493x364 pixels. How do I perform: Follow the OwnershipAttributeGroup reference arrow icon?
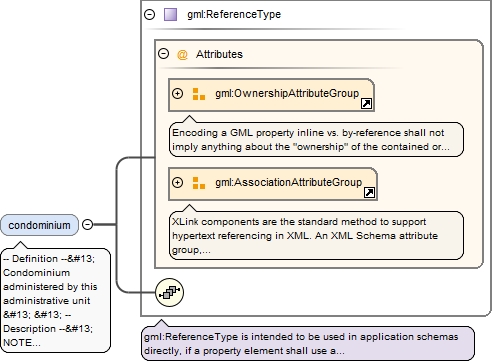pos(366,104)
